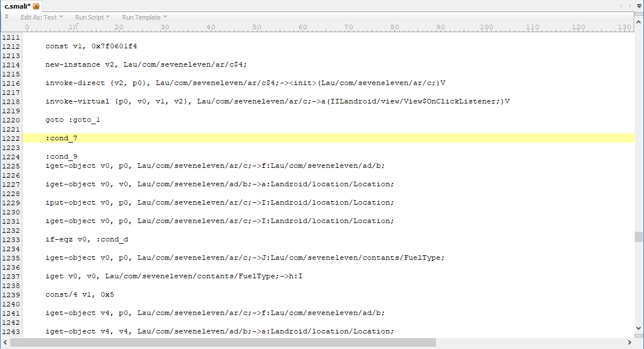Open the tab list dropdown arrow

[x=639, y=6]
